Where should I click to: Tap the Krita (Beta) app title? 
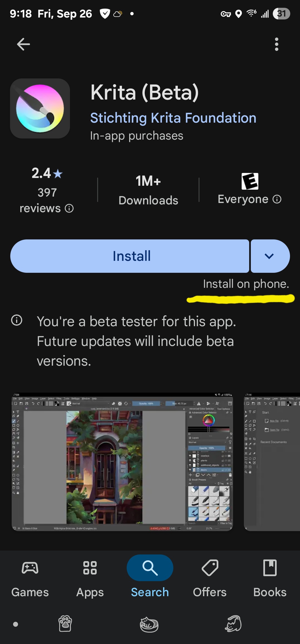pyautogui.click(x=145, y=92)
